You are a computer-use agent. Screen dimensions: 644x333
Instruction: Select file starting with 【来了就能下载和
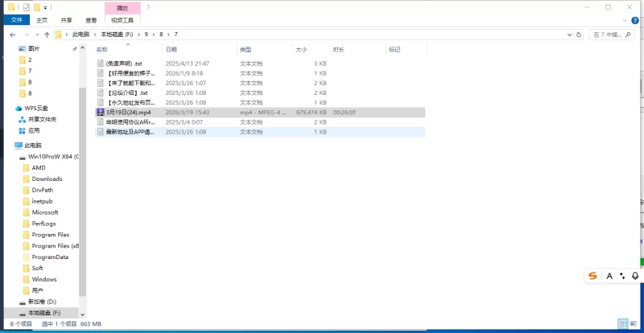(130, 84)
